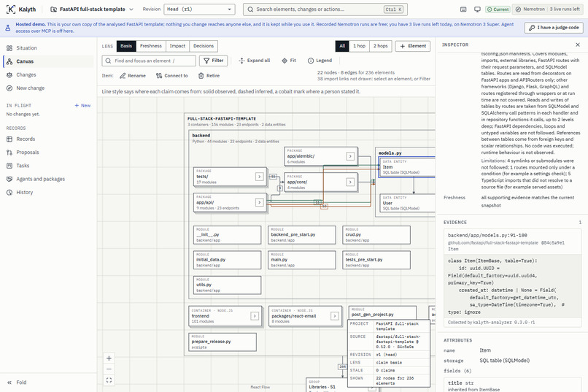Click the Rename pencil icon
Screen dimensions: 588x392
tap(123, 76)
